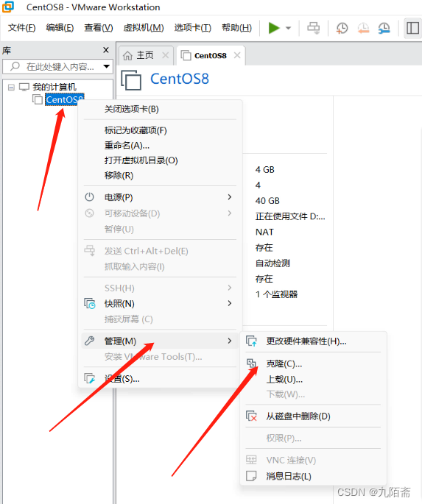Viewport: 422px width, 504px height.
Task: Collapse the 我的计算机 tree node
Action: click(11, 87)
